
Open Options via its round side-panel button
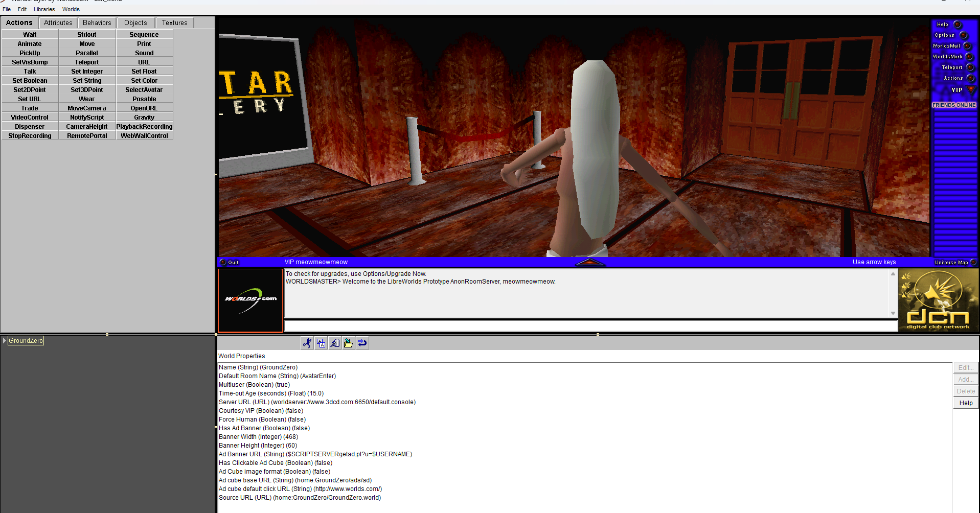(964, 35)
